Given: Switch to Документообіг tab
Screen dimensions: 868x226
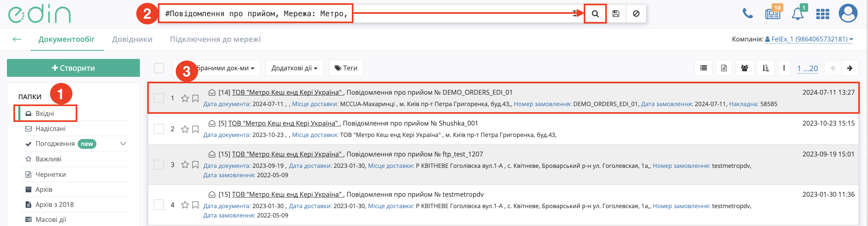Looking at the screenshot, I should (67, 39).
